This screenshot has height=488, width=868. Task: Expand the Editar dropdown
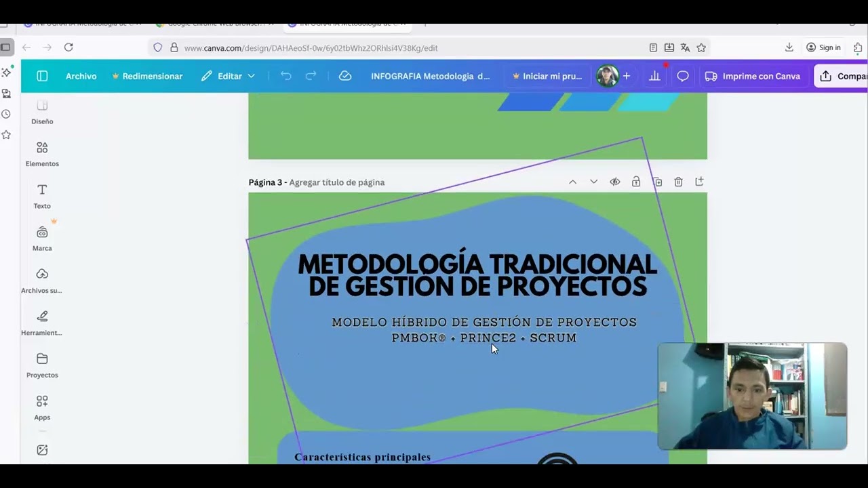tap(229, 76)
